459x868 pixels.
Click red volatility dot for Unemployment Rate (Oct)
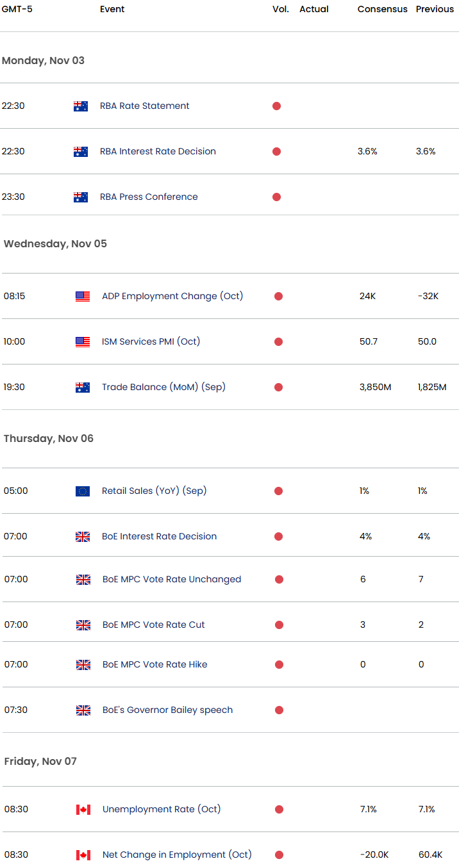pos(279,810)
